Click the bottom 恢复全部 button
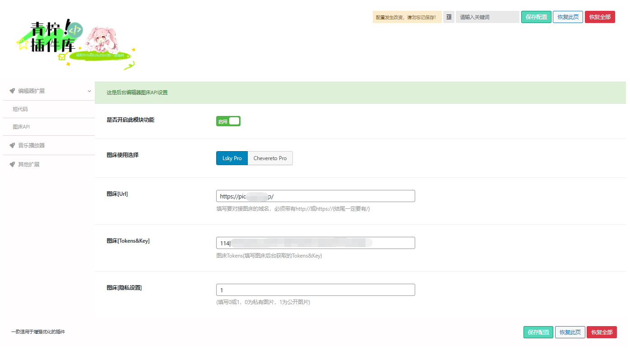Screen dimensions: 630x364 [x=602, y=332]
